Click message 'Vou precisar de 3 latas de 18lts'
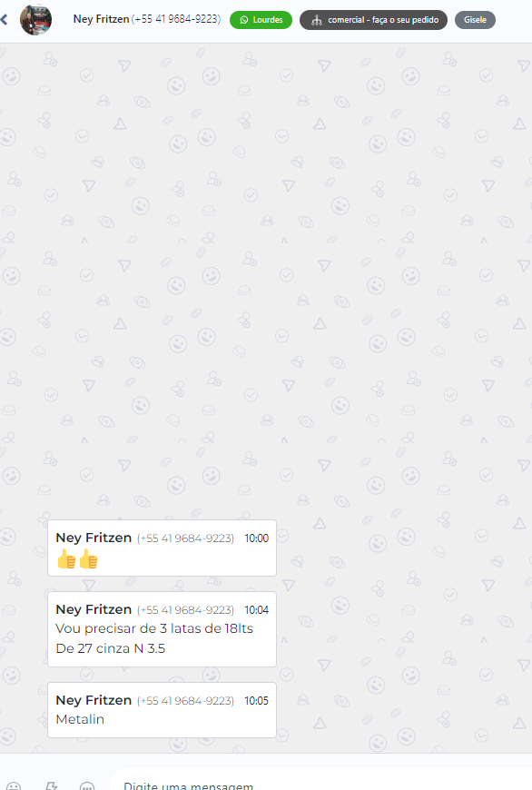The width and height of the screenshot is (532, 790). 154,628
